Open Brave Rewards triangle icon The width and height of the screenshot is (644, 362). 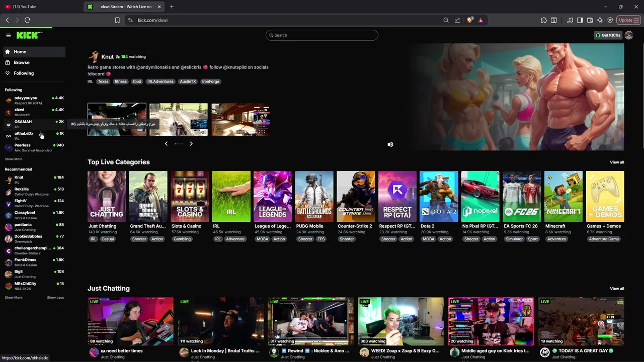click(480, 20)
